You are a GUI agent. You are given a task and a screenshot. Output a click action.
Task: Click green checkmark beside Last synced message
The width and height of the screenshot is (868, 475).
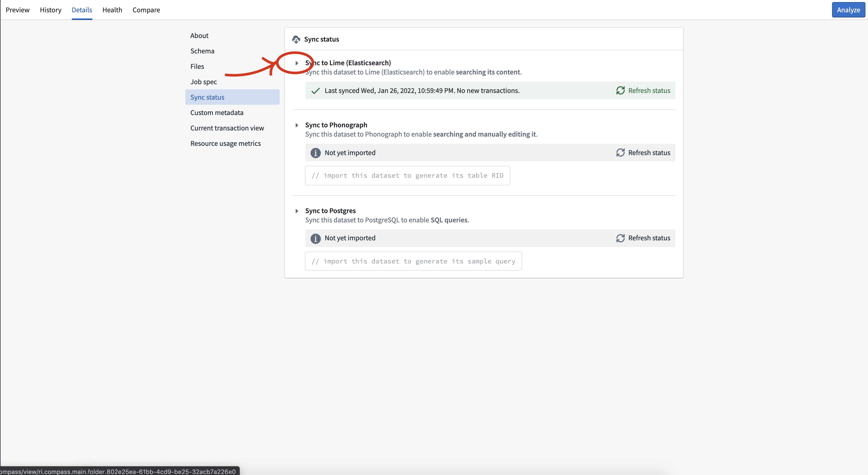point(315,91)
